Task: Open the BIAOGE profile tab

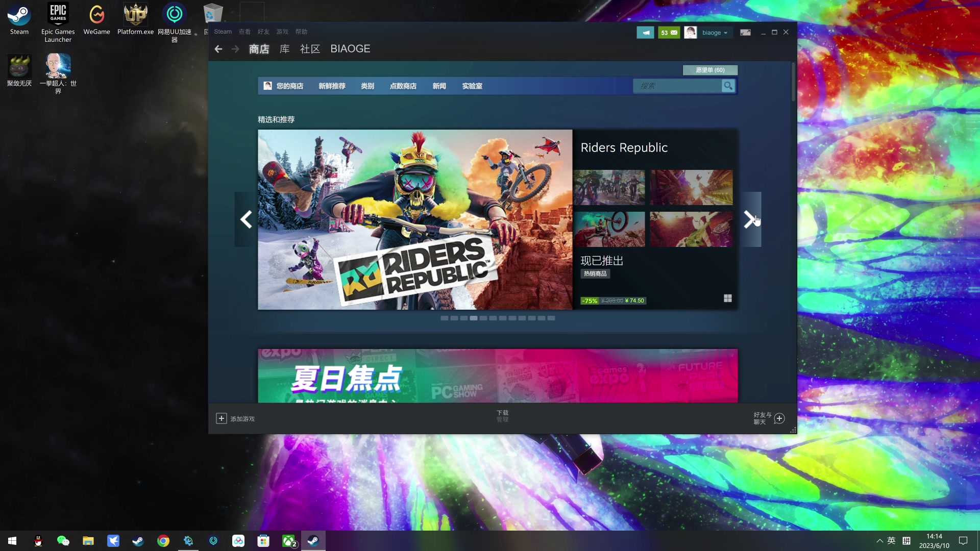Action: (350, 49)
